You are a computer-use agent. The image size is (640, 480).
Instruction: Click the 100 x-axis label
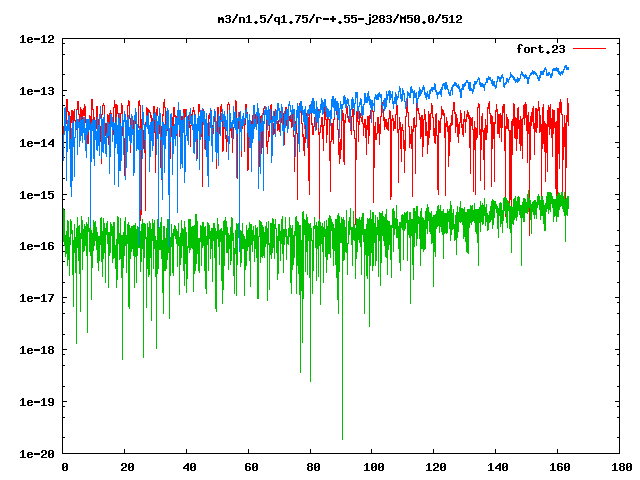(373, 467)
